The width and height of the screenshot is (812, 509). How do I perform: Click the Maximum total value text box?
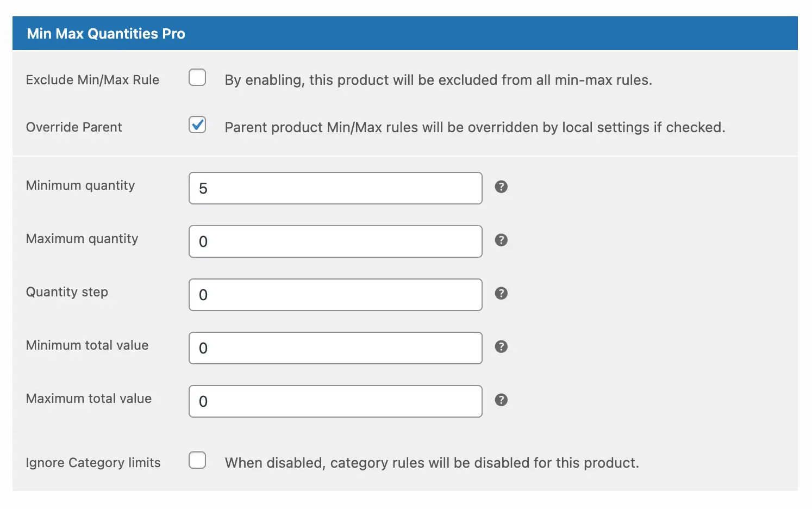coord(335,401)
